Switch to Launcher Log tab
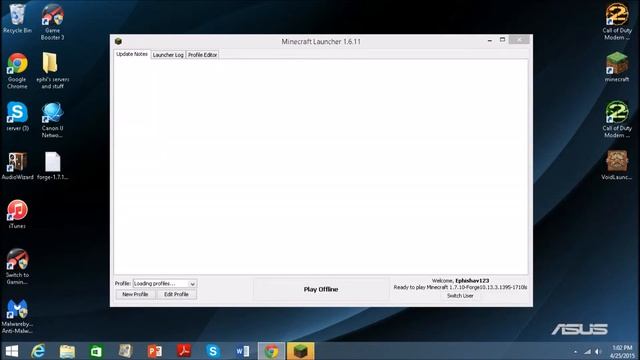 pyautogui.click(x=168, y=55)
